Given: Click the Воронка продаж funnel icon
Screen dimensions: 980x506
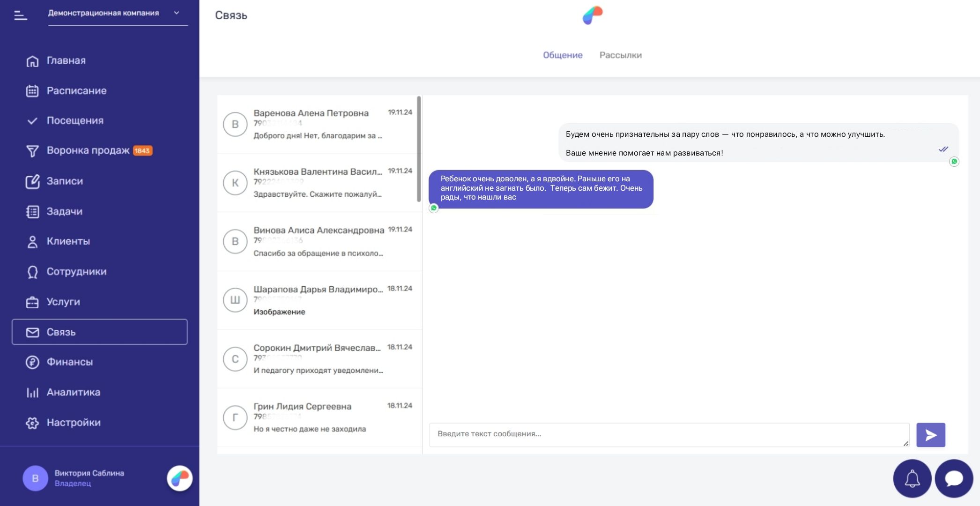Looking at the screenshot, I should 32,151.
